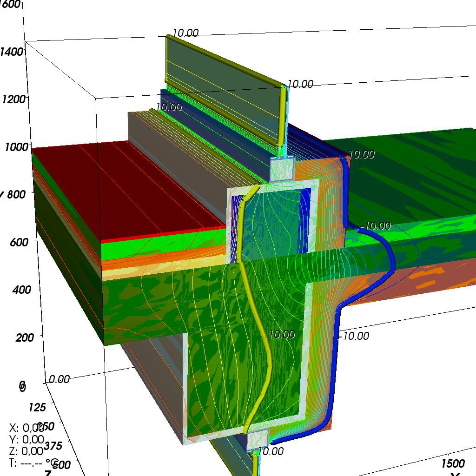Click the 10.00 label at the model's bottom
This screenshot has height=476, width=476.
pyautogui.click(x=270, y=451)
